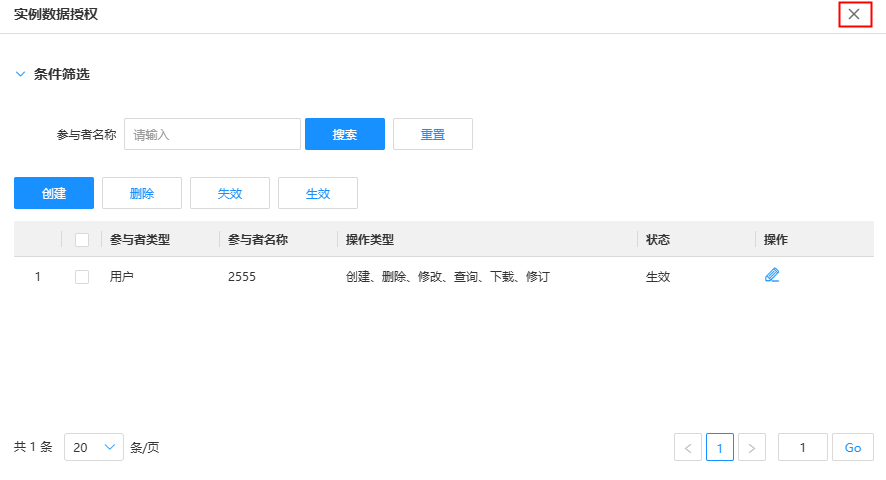Click the Go pagination button
The width and height of the screenshot is (886, 480).
(x=853, y=447)
